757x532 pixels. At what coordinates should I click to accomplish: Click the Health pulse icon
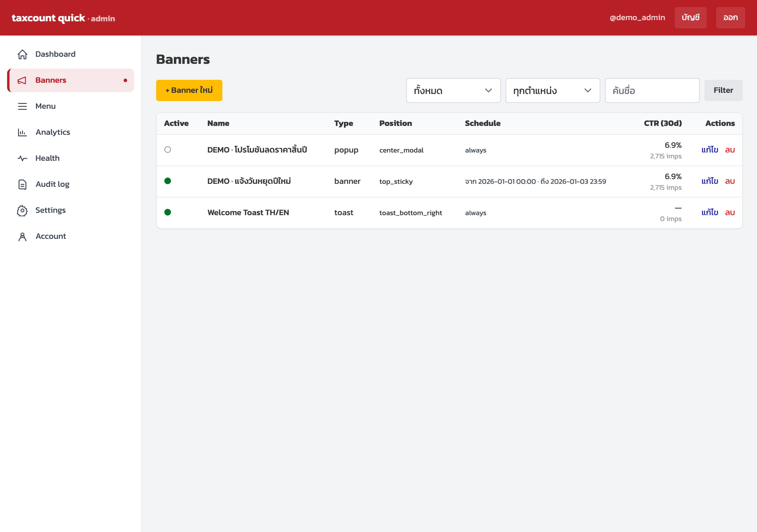(x=22, y=158)
